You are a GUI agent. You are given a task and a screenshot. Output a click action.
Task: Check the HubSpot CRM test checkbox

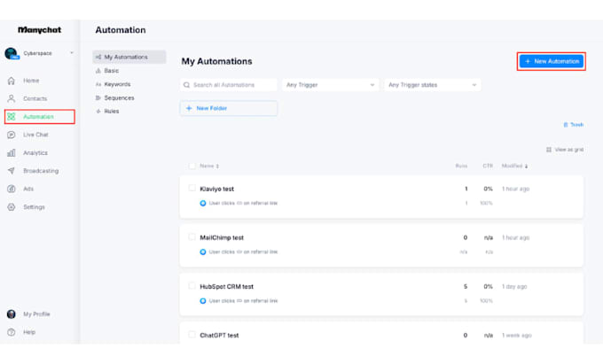pos(192,286)
